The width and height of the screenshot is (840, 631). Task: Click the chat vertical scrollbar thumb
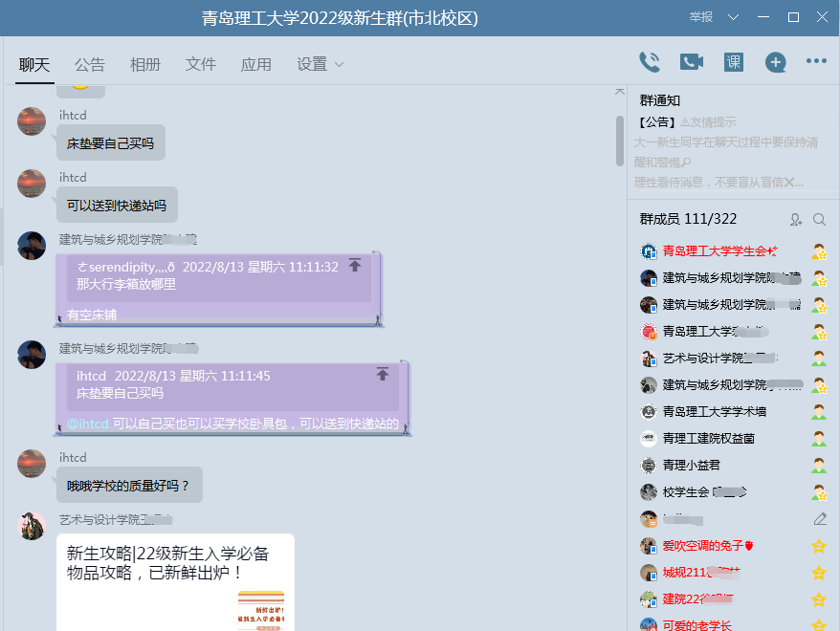tap(620, 141)
